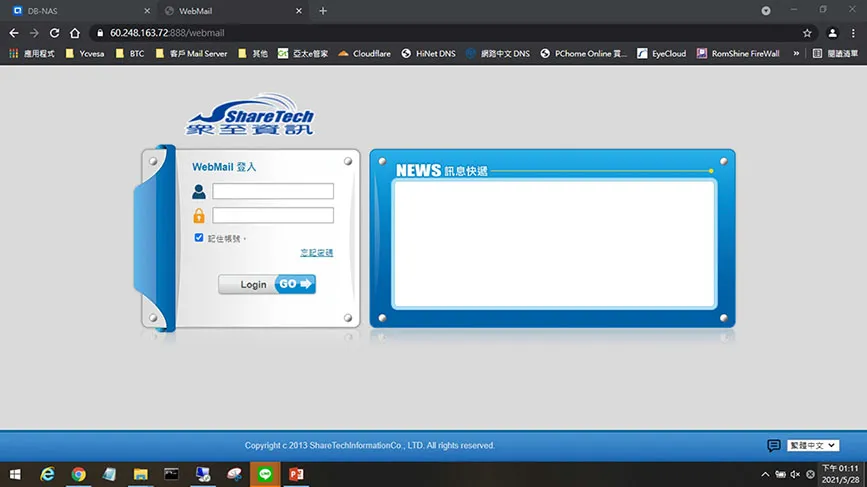Click the muted volume tray icon
This screenshot has height=487, width=867.
point(795,474)
